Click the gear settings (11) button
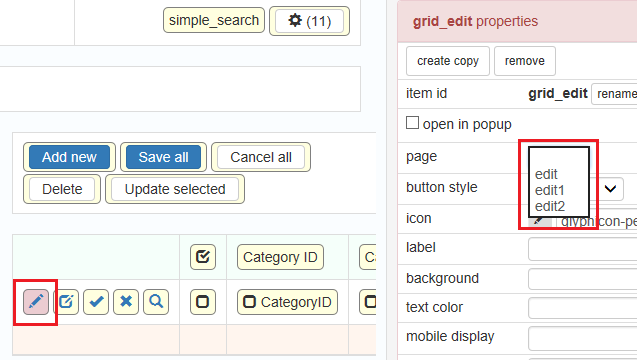Viewport: 637px width, 360px height. (x=309, y=21)
